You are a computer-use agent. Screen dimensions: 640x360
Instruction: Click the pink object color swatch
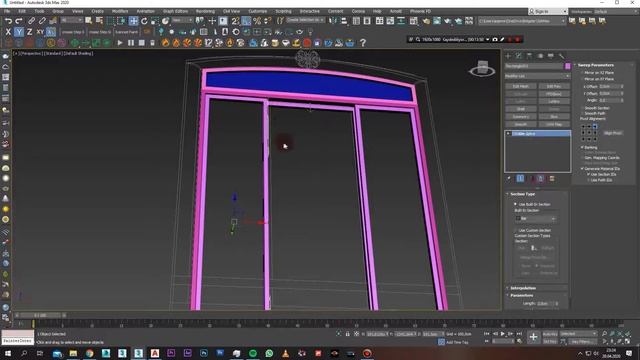pyautogui.click(x=567, y=66)
